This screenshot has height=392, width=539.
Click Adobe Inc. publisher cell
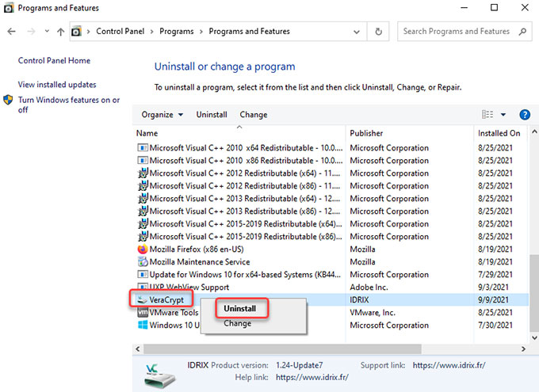click(369, 287)
